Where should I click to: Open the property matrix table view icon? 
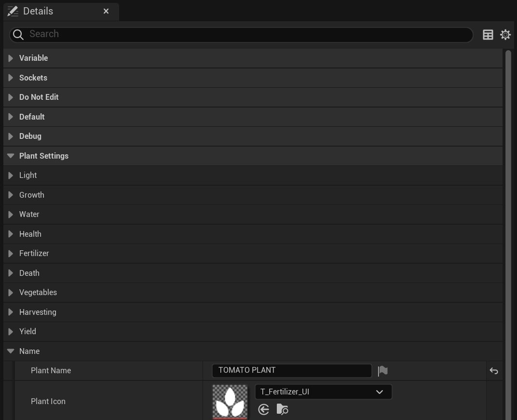click(x=488, y=35)
